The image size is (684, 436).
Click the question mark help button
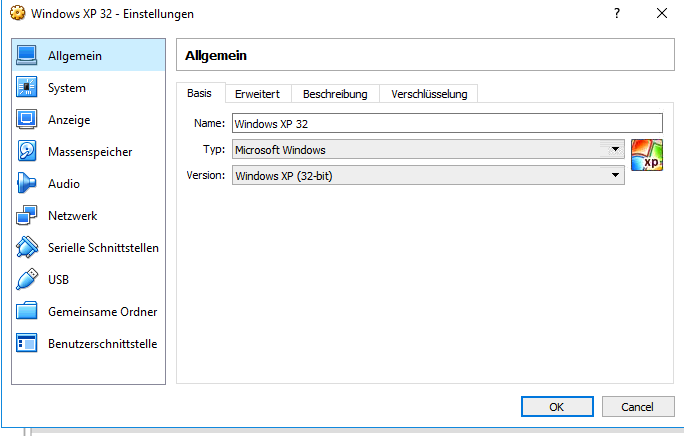(x=617, y=14)
